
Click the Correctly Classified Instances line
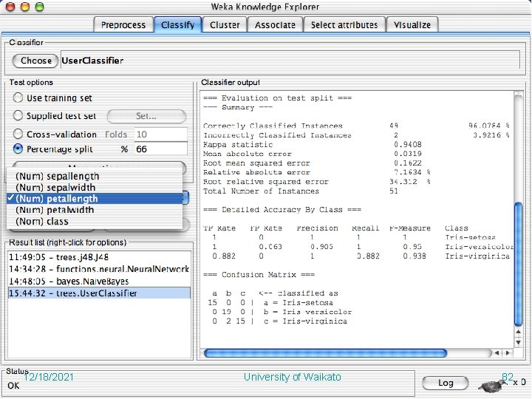click(356, 126)
